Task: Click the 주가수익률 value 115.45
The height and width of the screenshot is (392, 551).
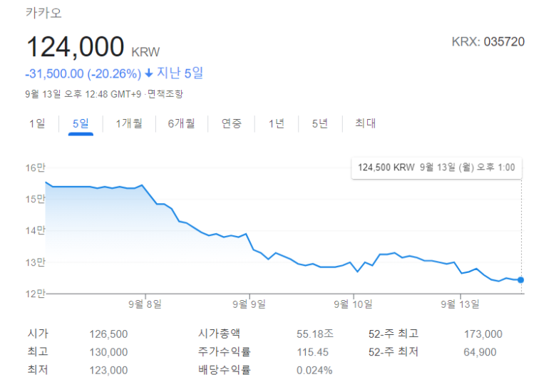Action: (x=313, y=352)
